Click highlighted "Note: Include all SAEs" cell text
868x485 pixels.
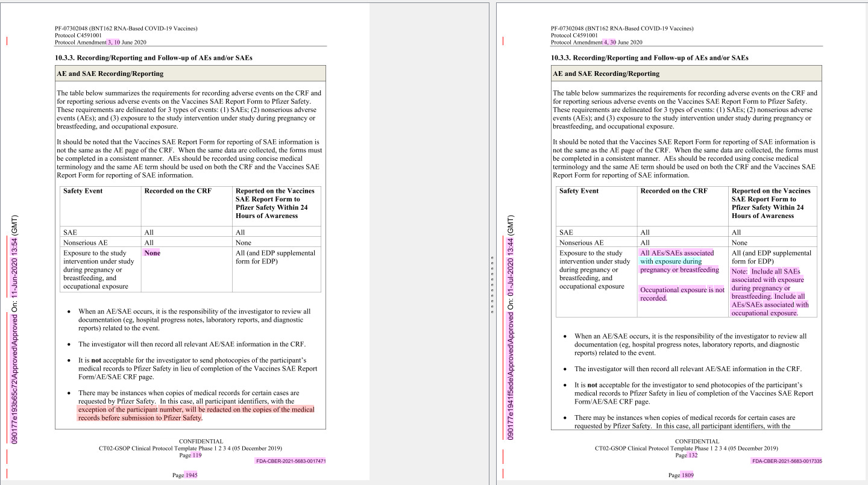point(770,292)
